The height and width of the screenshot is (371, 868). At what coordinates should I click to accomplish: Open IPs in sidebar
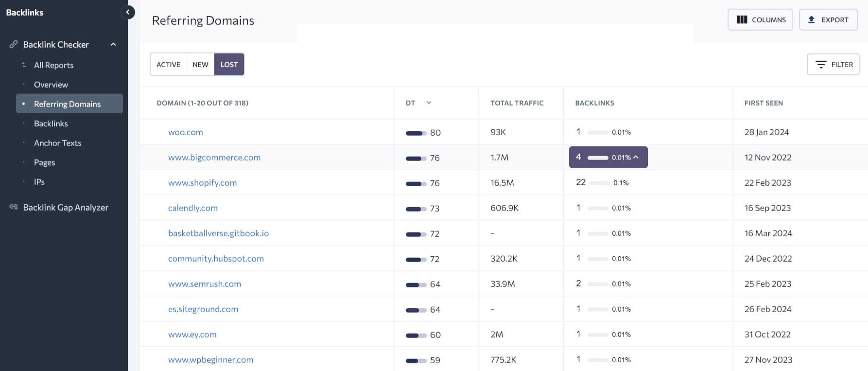[39, 182]
